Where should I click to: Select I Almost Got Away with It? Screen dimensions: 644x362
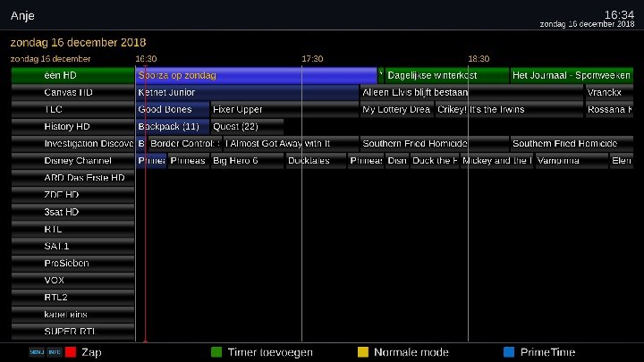pos(290,144)
